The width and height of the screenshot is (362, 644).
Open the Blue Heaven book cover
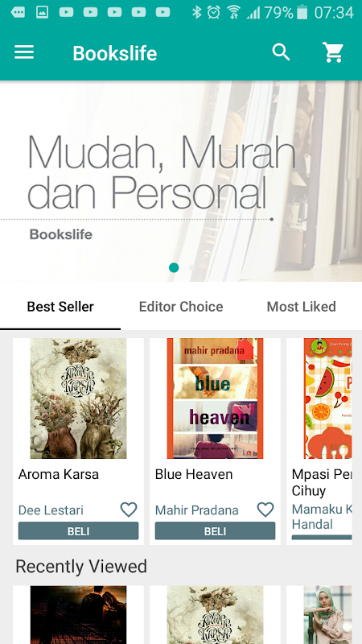click(215, 398)
